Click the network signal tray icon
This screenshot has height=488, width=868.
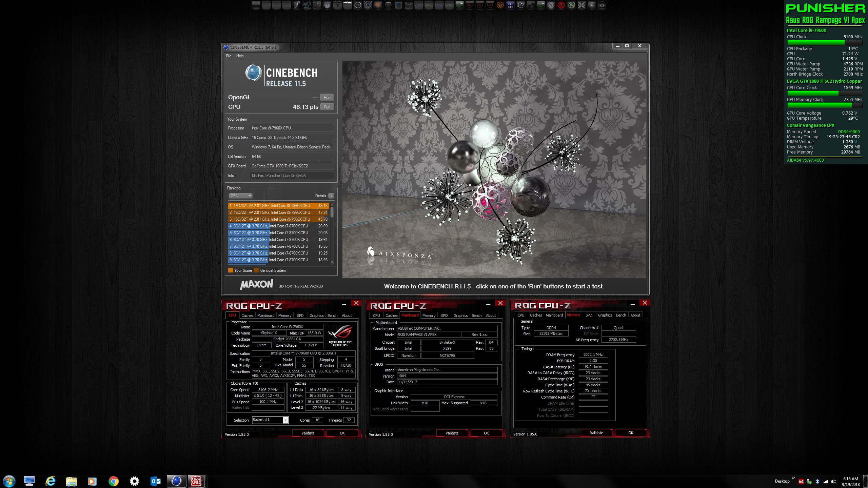(x=826, y=482)
